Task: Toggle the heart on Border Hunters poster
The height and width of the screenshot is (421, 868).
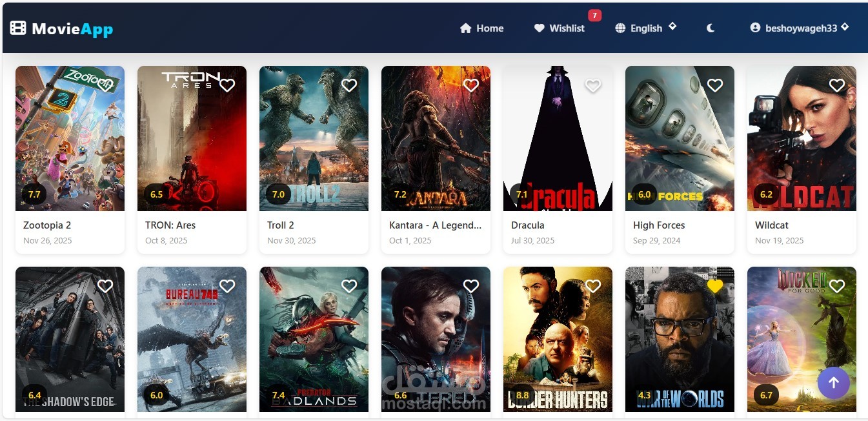Action: [x=593, y=286]
